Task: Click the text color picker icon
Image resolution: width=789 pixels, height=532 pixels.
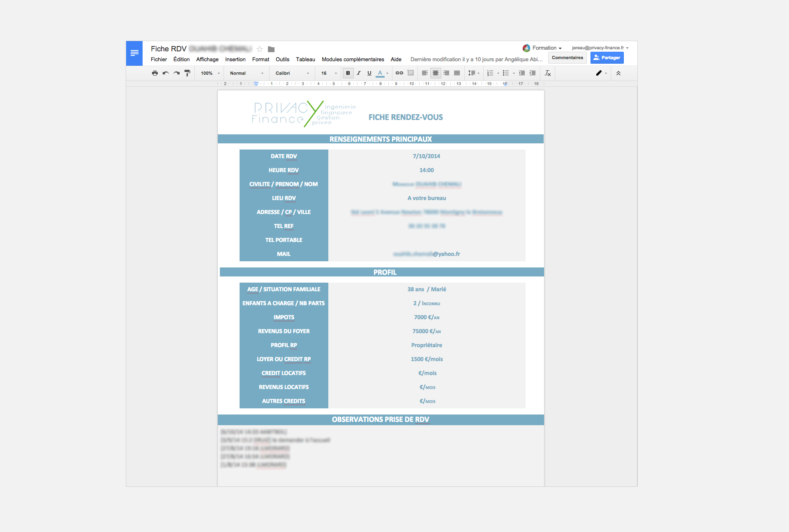Action: 381,72
